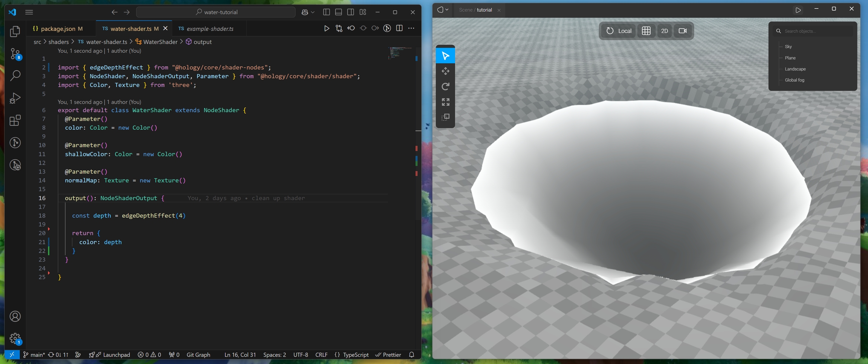The height and width of the screenshot is (364, 868).
Task: Open the editor More Actions ellipsis menu
Action: (x=411, y=28)
